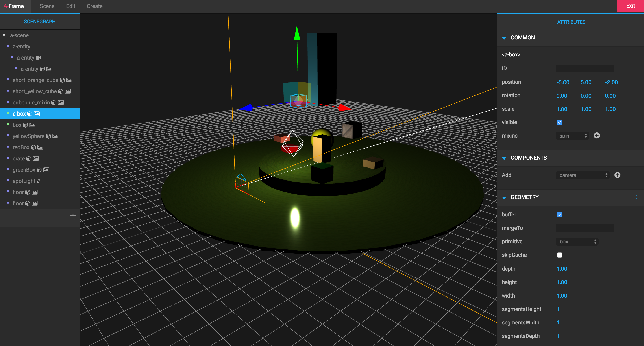Enable the skipCache checkbox
The height and width of the screenshot is (346, 644).
[x=559, y=255]
